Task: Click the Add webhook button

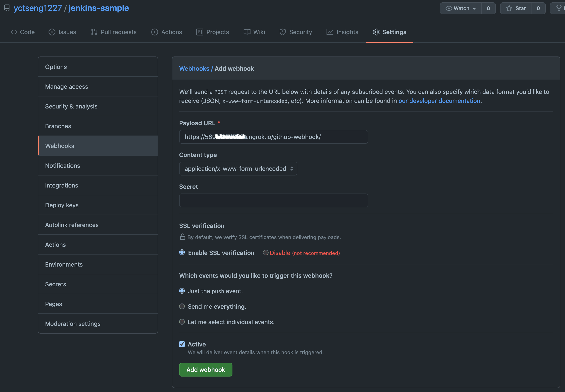Action: point(205,369)
